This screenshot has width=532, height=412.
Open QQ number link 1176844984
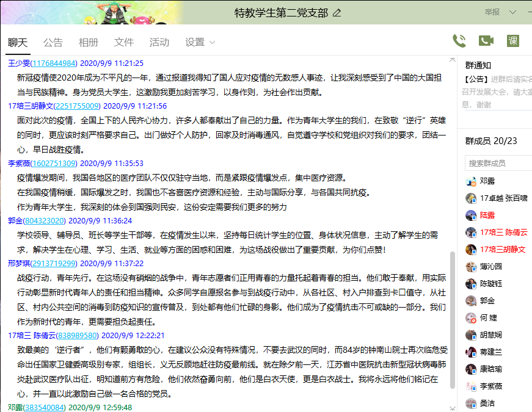[54, 63]
